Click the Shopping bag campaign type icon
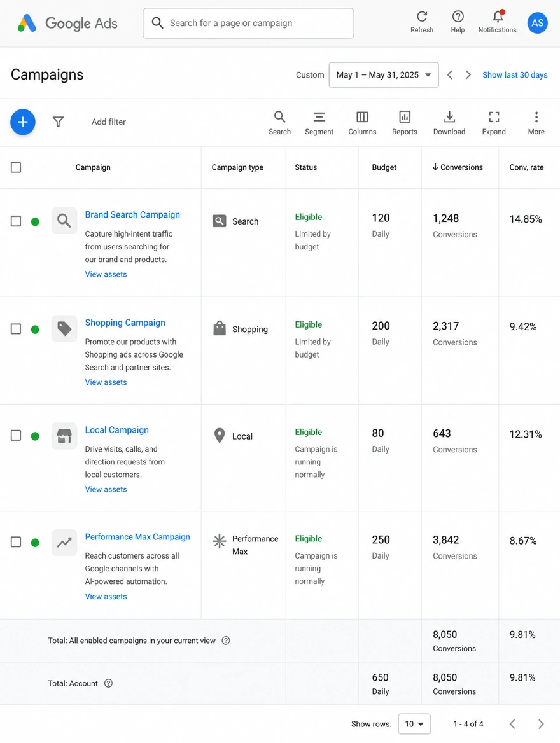This screenshot has height=743, width=560. 220,328
